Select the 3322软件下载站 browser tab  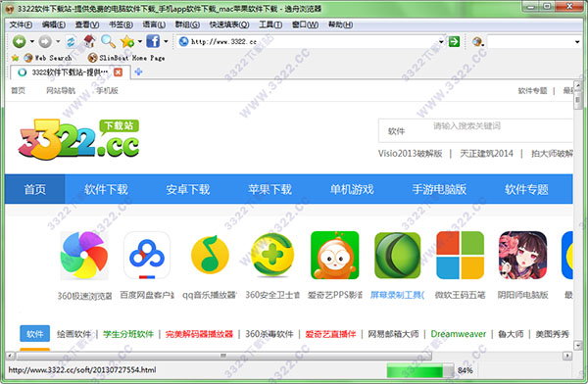click(70, 72)
